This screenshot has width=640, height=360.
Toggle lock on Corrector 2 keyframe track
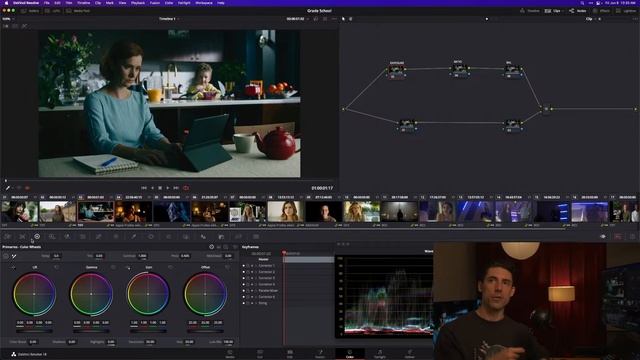coord(248,272)
